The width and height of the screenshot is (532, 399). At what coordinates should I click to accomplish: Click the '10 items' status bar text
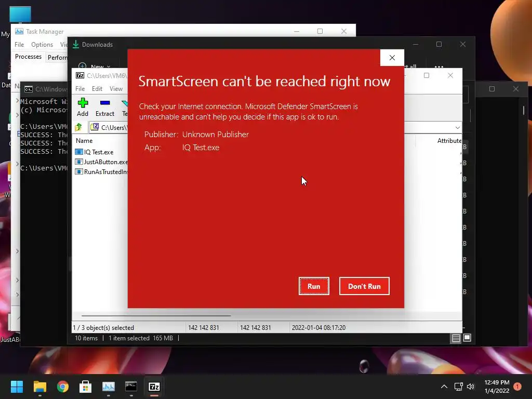86,338
